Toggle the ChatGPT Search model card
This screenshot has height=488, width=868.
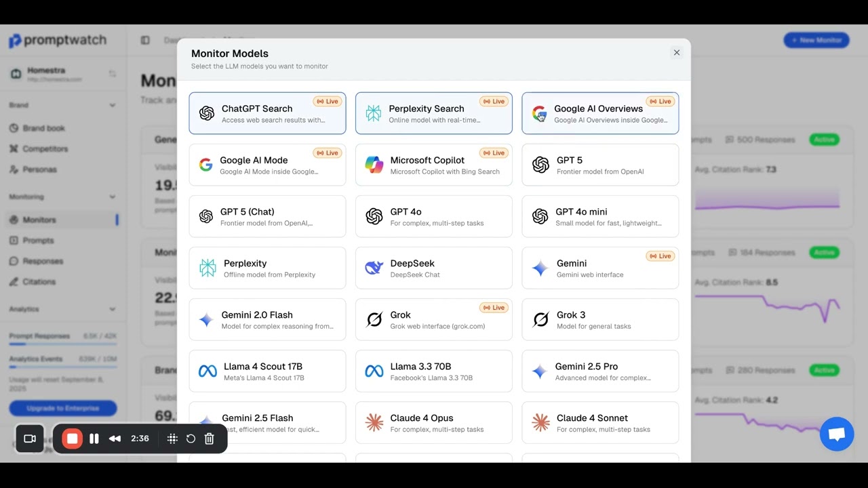[267, 113]
